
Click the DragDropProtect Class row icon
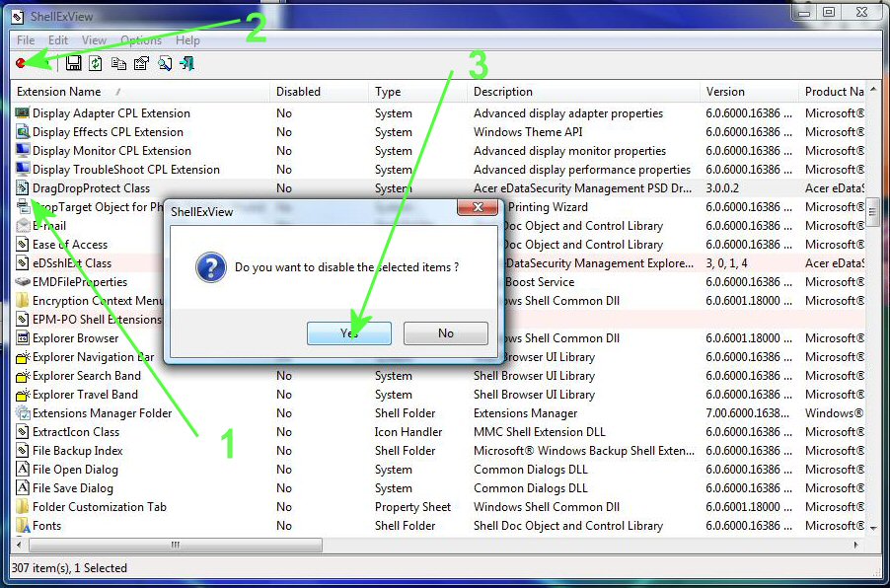point(22,187)
